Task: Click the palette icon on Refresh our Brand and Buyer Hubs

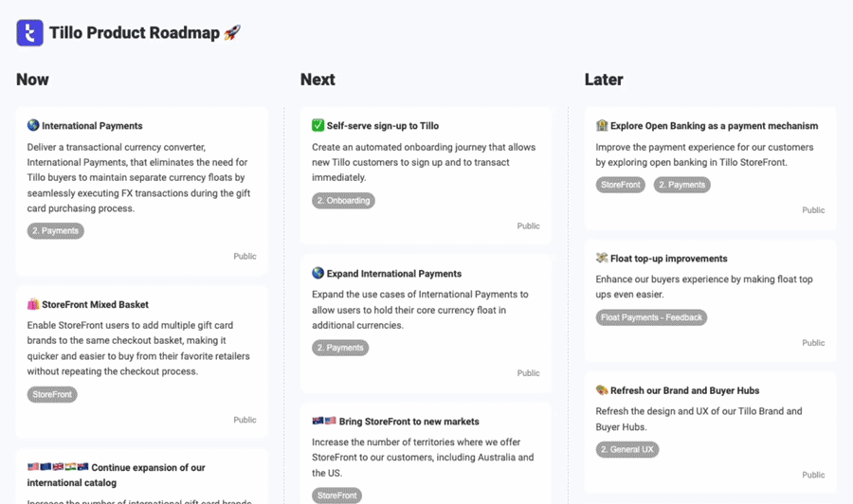Action: pyautogui.click(x=602, y=389)
